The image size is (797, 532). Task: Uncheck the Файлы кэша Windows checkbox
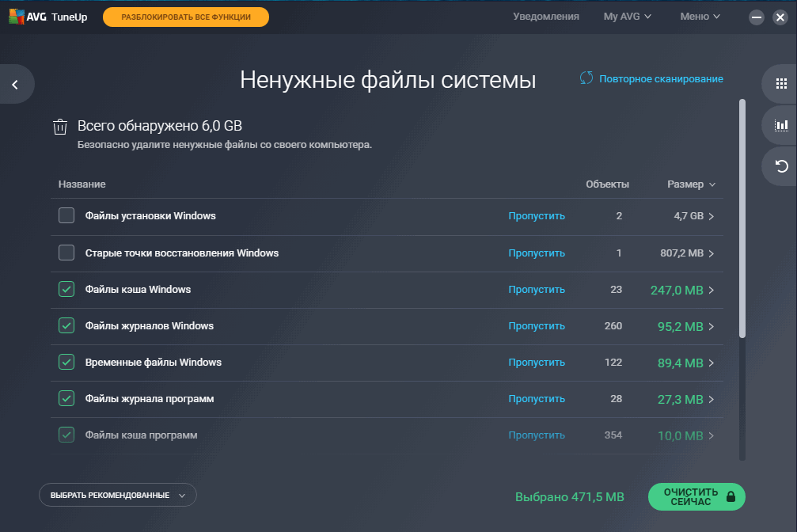coord(66,289)
